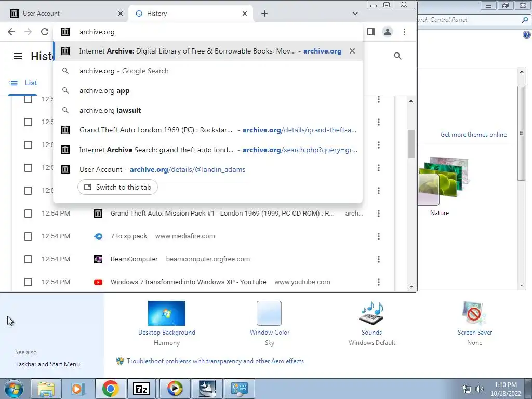Viewport: 532px width, 399px height.
Task: Open the 7-Zip taskbar icon
Action: [x=142, y=389]
